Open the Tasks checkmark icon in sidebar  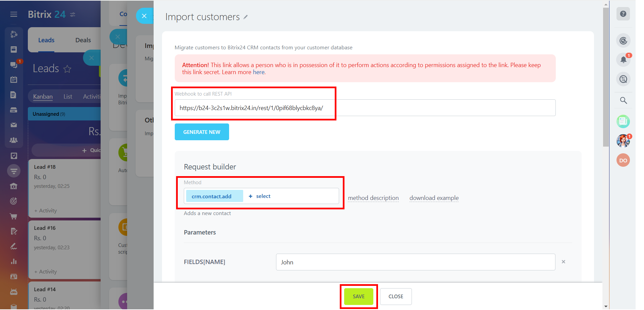point(14,156)
